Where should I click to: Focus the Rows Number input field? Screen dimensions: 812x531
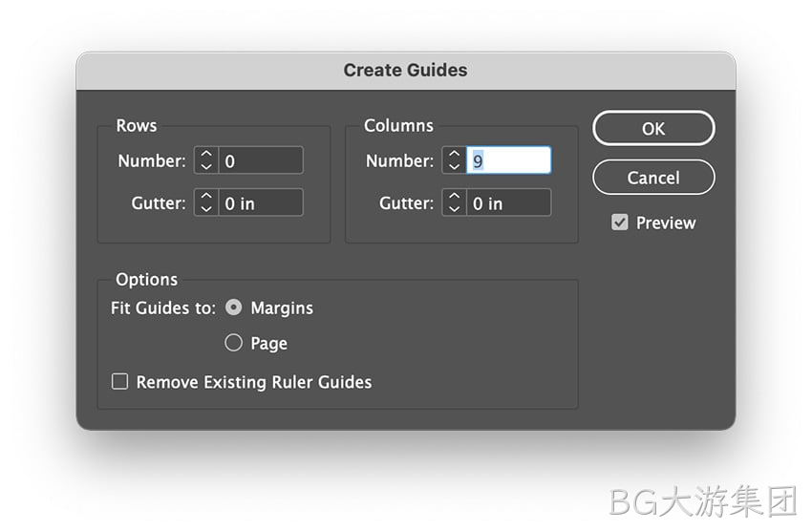(261, 160)
